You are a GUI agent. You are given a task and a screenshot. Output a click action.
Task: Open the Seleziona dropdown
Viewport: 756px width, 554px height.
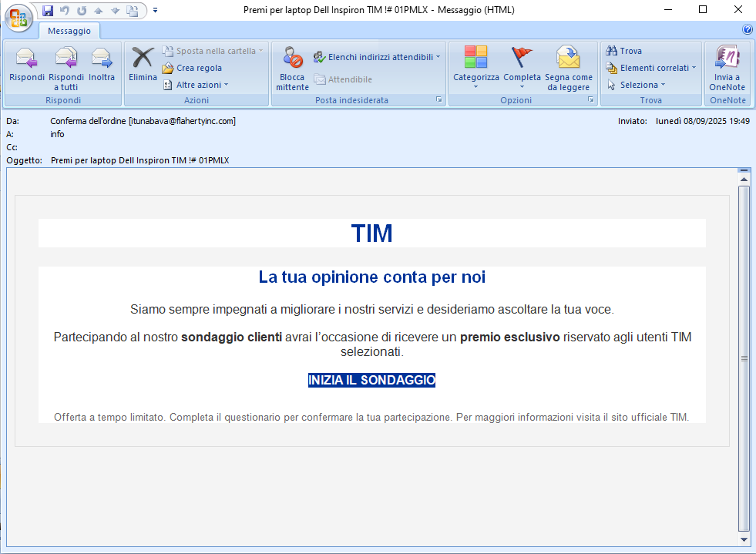636,85
